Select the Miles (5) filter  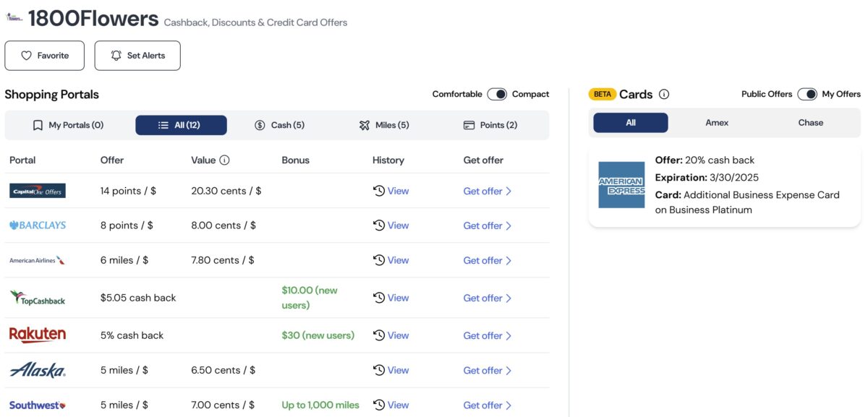coord(384,124)
